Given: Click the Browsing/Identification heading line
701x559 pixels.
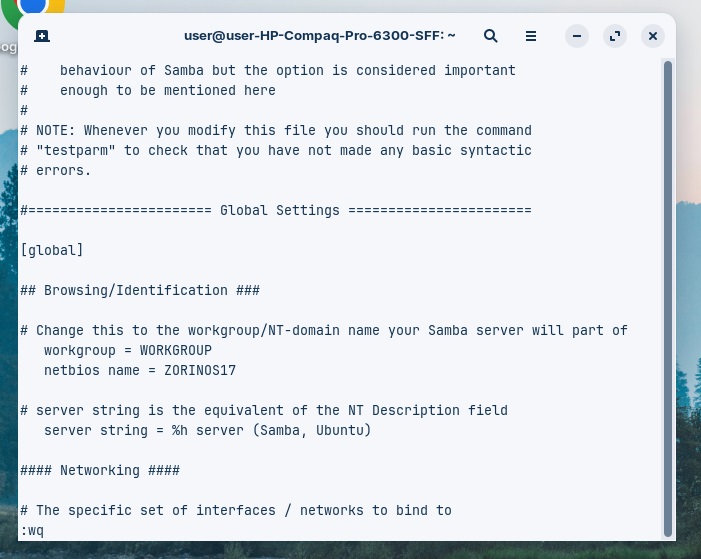Looking at the screenshot, I should (x=140, y=290).
